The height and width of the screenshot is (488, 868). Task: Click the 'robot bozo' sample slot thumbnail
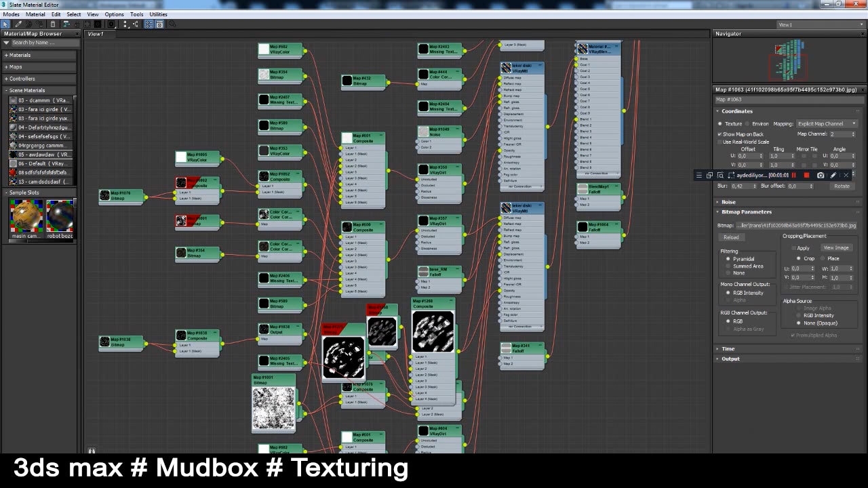click(x=60, y=217)
